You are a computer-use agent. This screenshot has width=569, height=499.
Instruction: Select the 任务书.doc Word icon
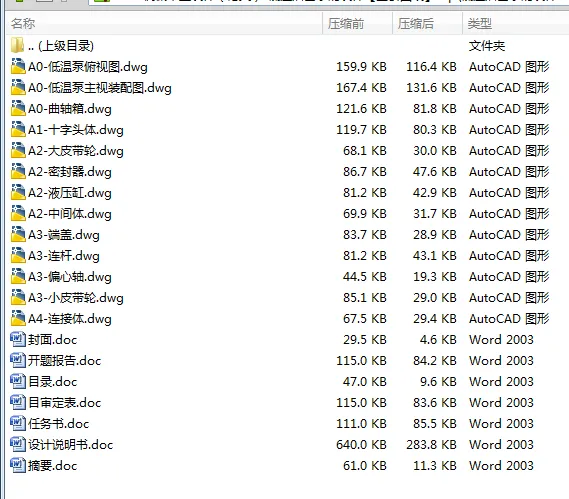[18, 424]
